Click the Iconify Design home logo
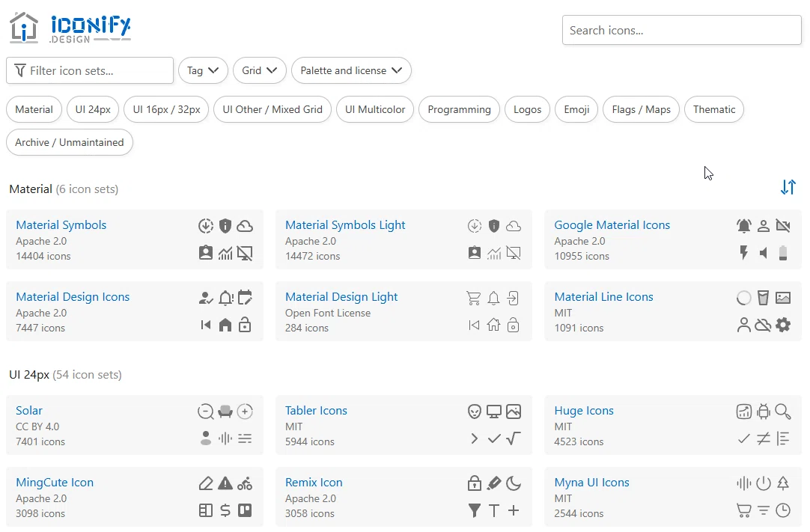 (70, 28)
